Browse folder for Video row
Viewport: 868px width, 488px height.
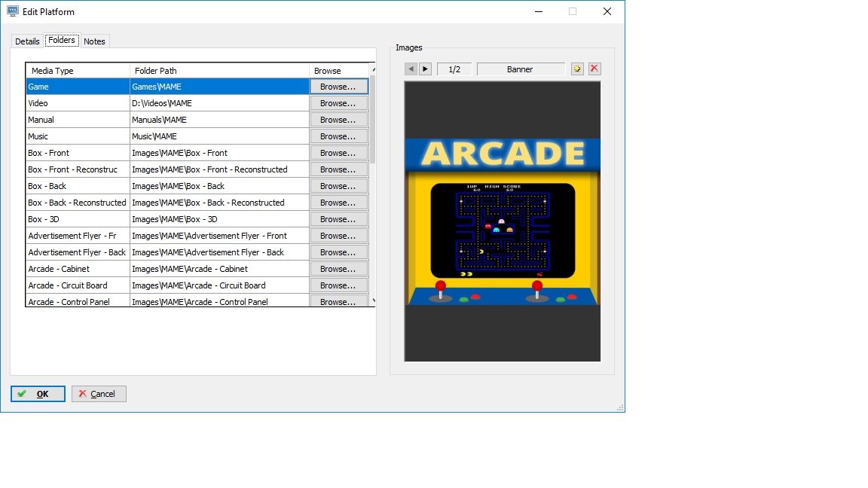click(x=339, y=103)
